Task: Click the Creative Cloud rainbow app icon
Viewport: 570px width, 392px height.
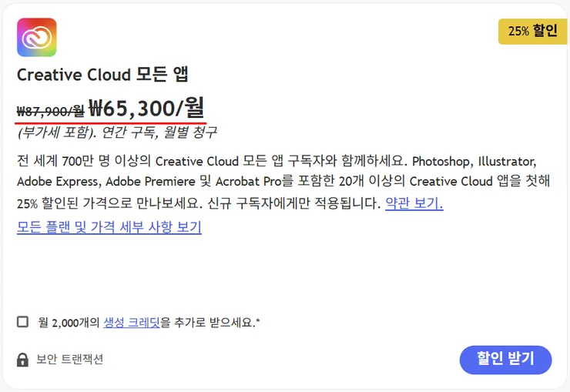Action: pos(37,38)
